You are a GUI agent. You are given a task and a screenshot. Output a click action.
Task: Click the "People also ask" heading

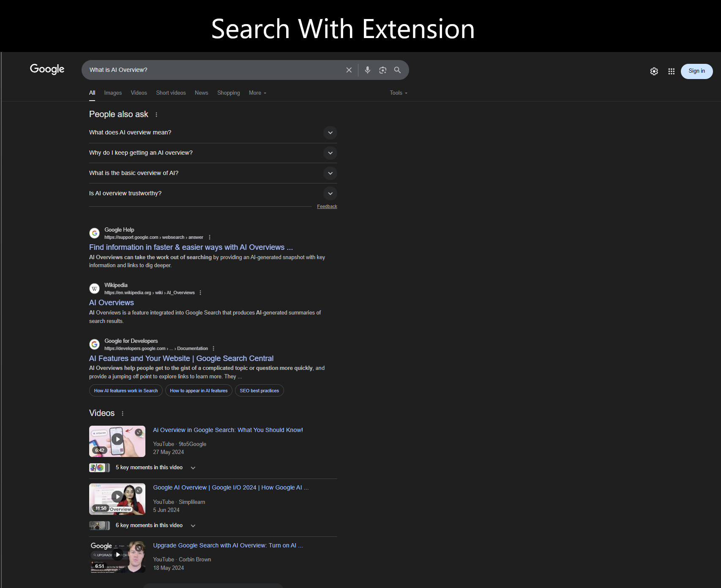pos(119,115)
